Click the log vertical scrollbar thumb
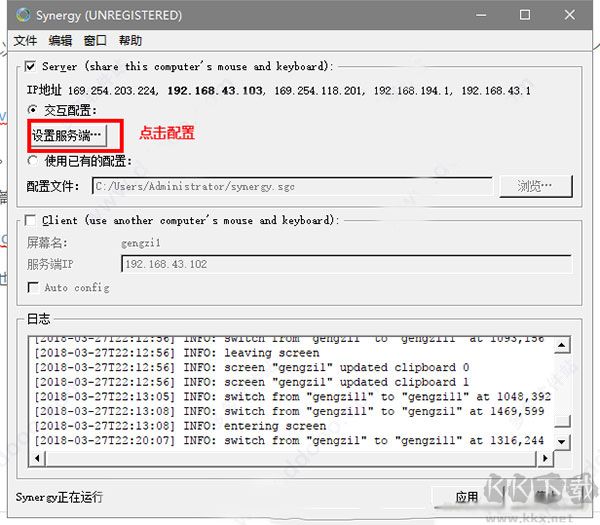Image resolution: width=600 pixels, height=525 pixels. (562, 421)
